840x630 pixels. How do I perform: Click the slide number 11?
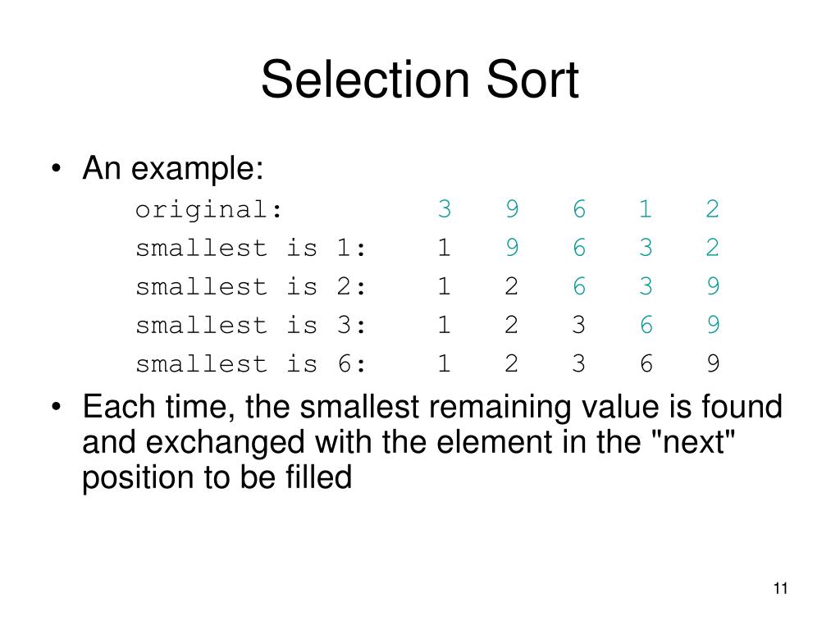point(779,589)
